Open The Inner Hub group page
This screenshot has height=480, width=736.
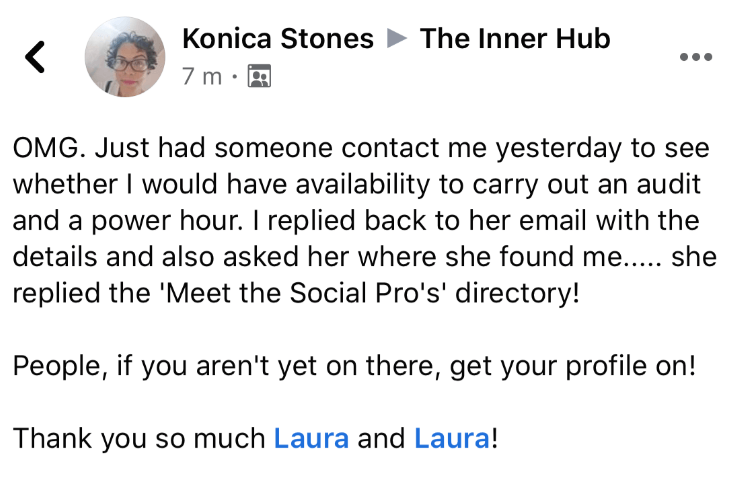(515, 38)
